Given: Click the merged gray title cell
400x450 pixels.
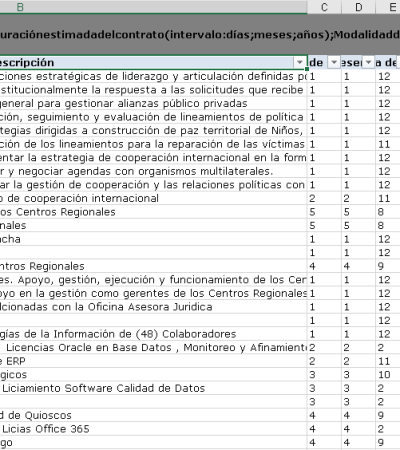Looking at the screenshot, I should click(x=200, y=35).
